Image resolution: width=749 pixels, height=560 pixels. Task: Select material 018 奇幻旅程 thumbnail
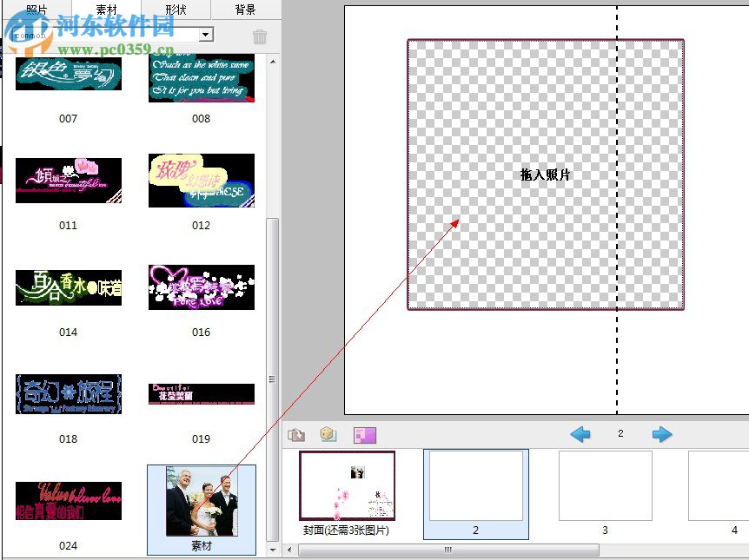[x=68, y=393]
